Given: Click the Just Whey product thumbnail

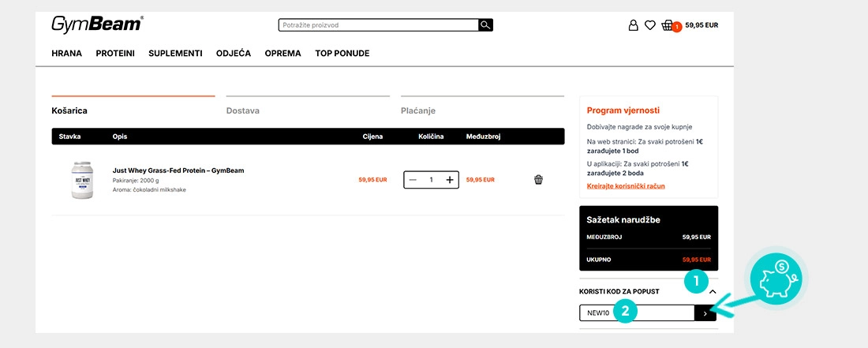Looking at the screenshot, I should 82,181.
